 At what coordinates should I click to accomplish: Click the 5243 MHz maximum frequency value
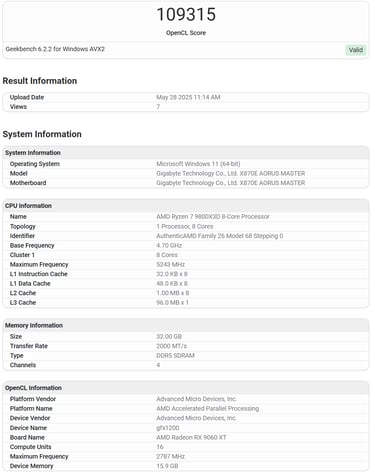pyautogui.click(x=170, y=265)
